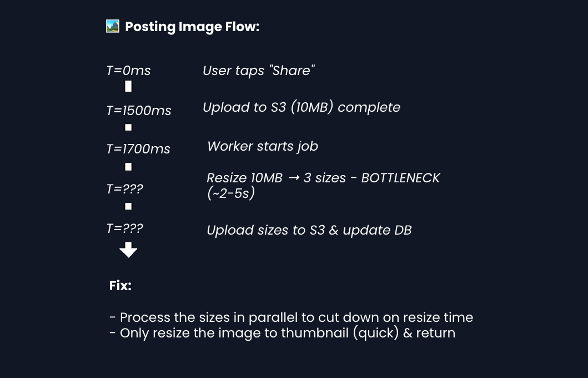Click the "Worker starts job" step
The width and height of the screenshot is (588, 378).
coord(263,146)
